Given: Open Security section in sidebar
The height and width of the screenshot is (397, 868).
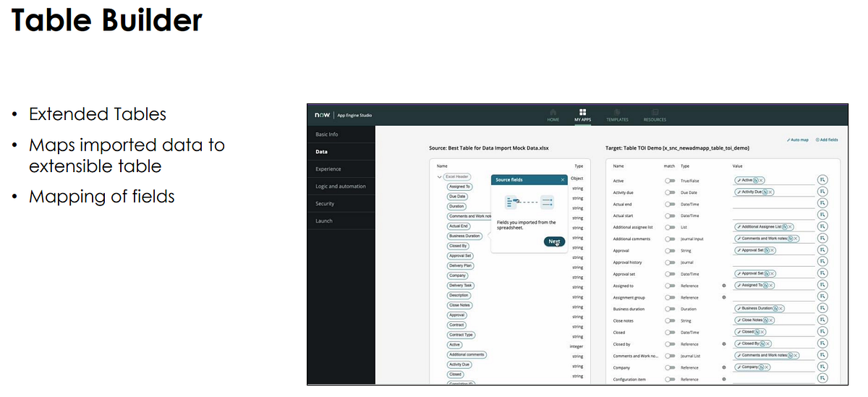Looking at the screenshot, I should click(x=341, y=204).
